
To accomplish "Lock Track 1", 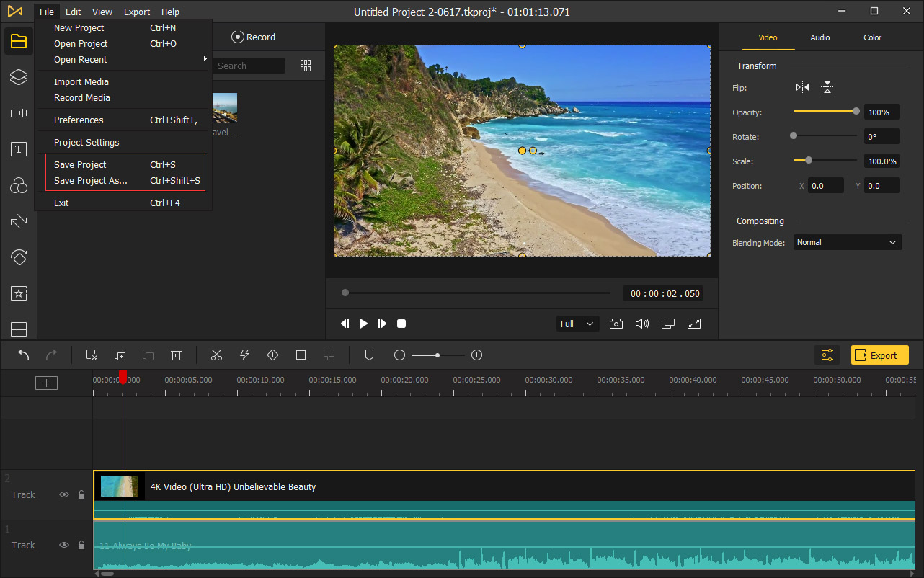I will click(x=81, y=545).
